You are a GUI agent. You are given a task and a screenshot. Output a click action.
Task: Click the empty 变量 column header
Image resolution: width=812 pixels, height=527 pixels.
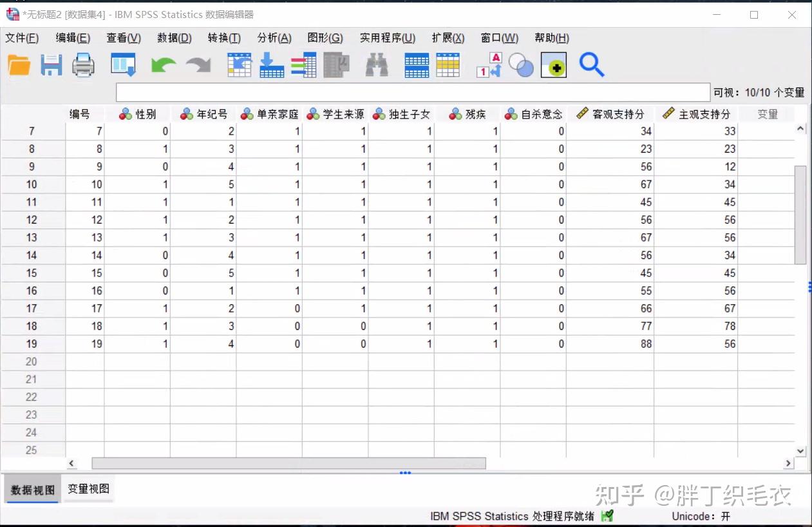tap(767, 114)
